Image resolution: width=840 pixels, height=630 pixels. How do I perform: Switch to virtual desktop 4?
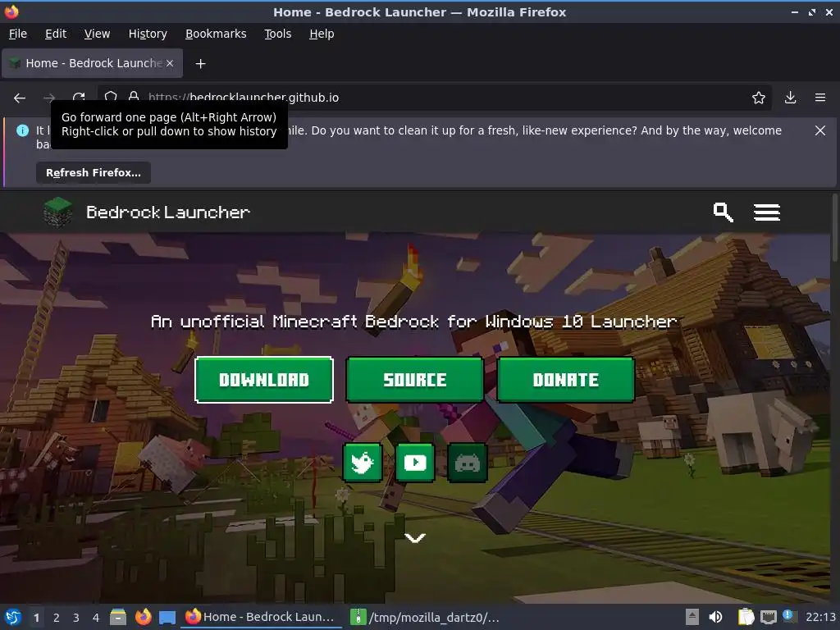pyautogui.click(x=96, y=618)
